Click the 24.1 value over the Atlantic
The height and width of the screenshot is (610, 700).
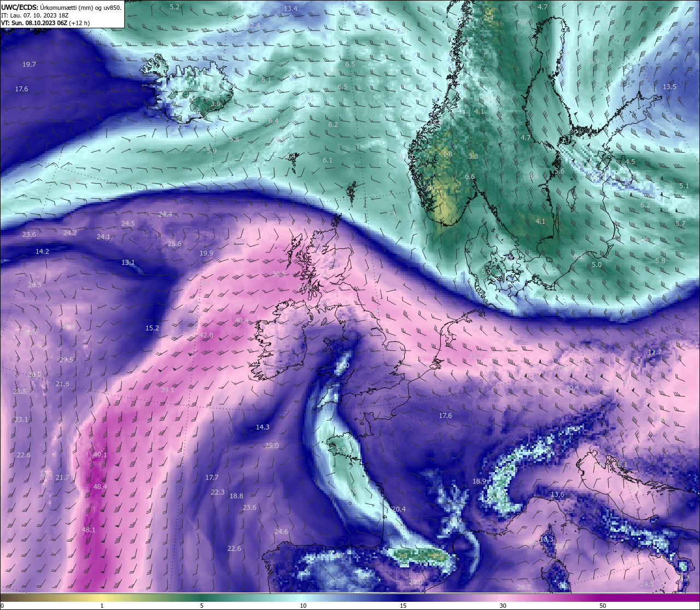[103, 237]
